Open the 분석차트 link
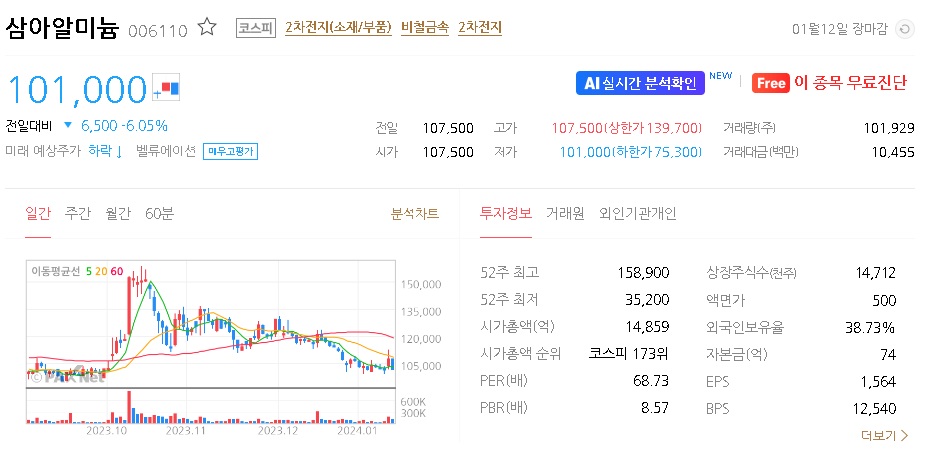This screenshot has width=927, height=456. click(x=415, y=214)
